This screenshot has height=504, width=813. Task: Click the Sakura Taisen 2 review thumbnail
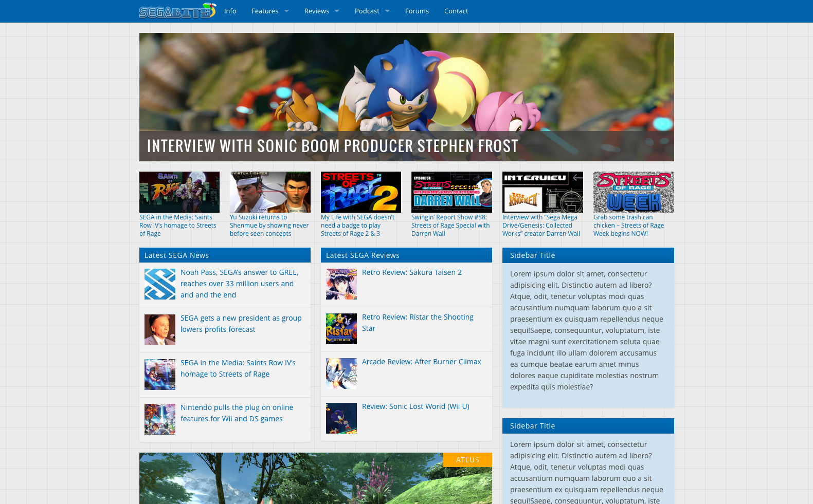341,284
